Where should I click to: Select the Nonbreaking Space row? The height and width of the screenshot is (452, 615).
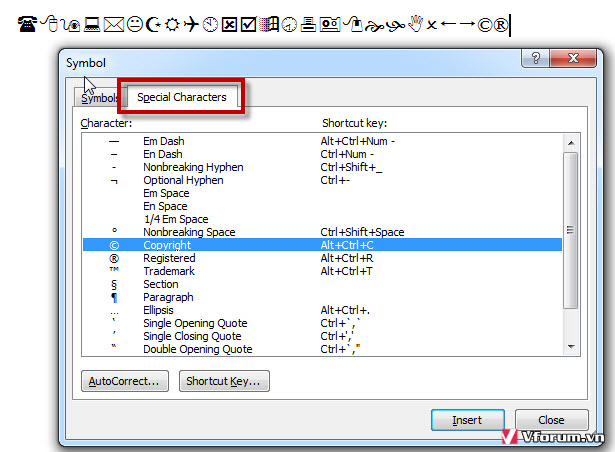click(322, 231)
